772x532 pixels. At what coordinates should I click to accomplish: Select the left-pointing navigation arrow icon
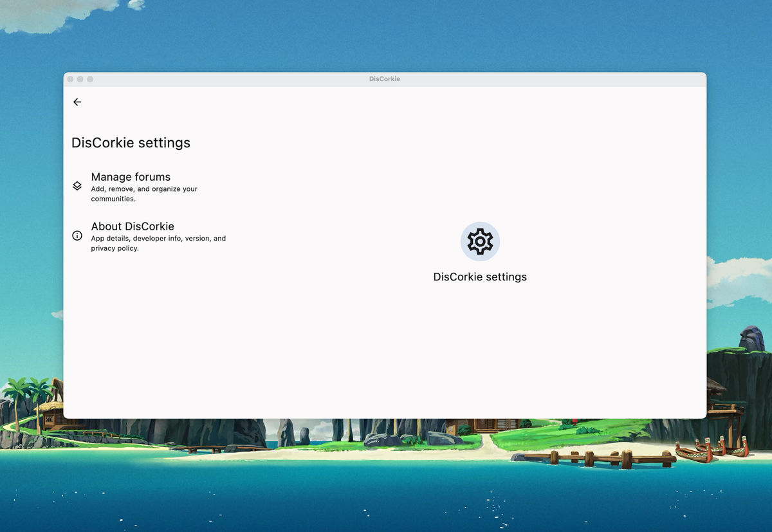click(x=77, y=102)
